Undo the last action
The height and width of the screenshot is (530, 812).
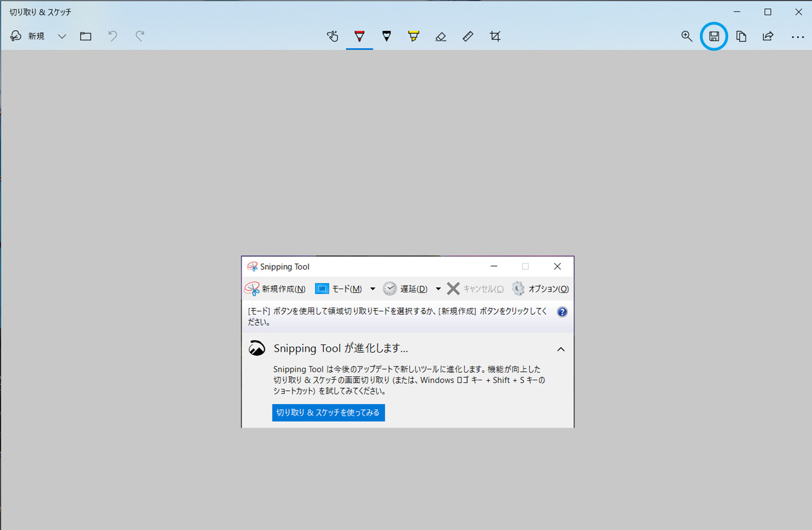pyautogui.click(x=113, y=36)
